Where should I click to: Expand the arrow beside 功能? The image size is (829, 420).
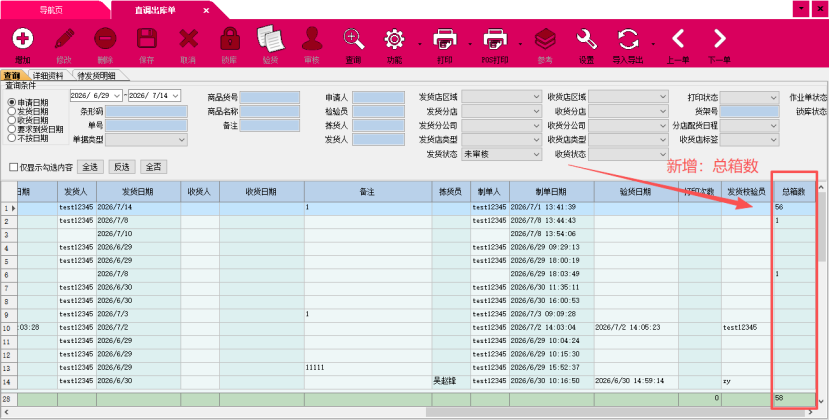point(420,44)
